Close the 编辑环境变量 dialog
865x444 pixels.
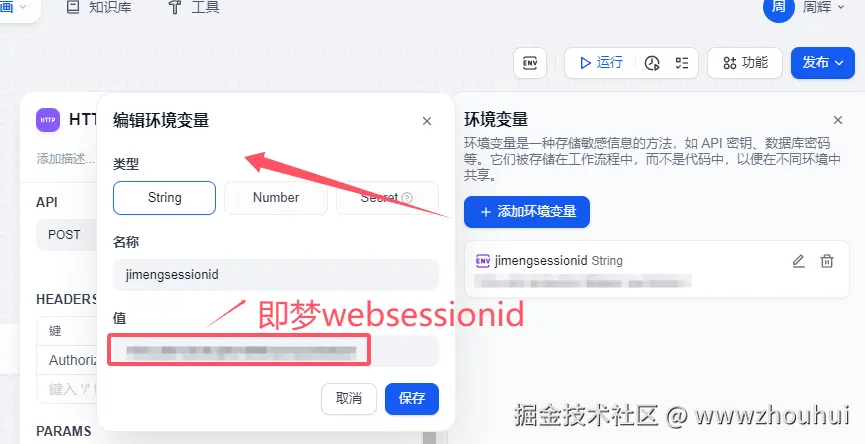426,121
